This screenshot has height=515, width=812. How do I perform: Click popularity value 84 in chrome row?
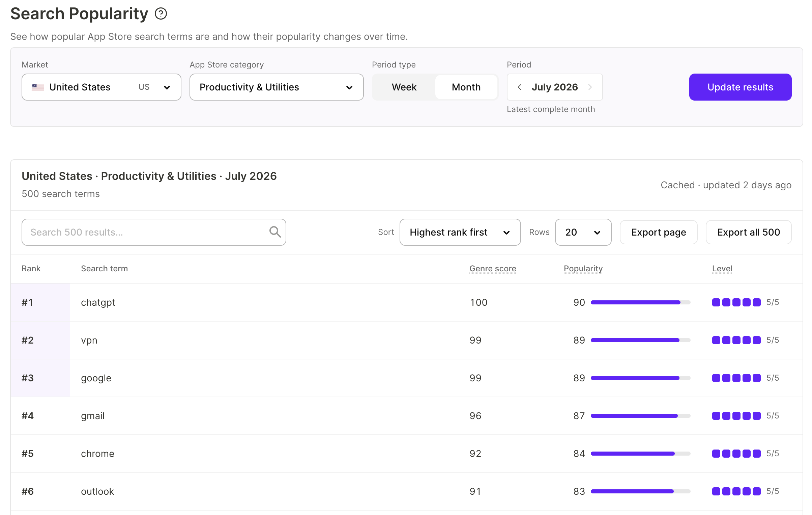click(x=579, y=454)
